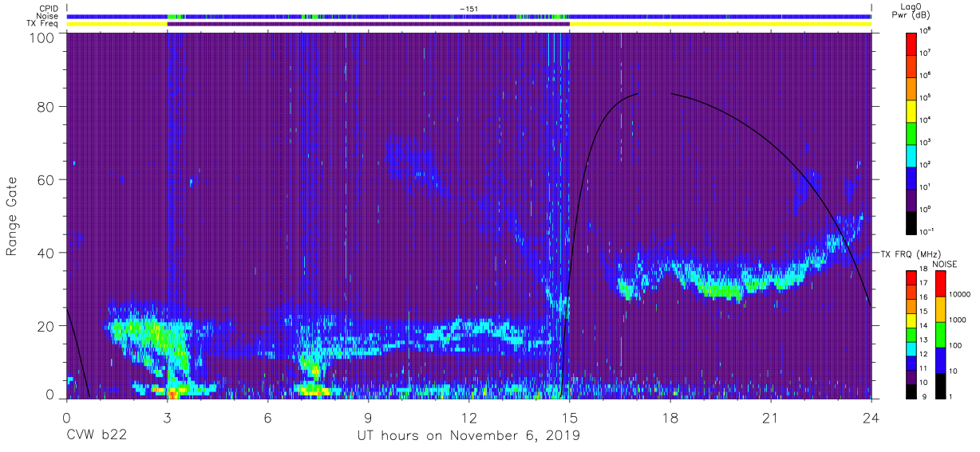Click the TX FRQ (MHz) legend title
This screenshot has width=980, height=452.
click(911, 254)
